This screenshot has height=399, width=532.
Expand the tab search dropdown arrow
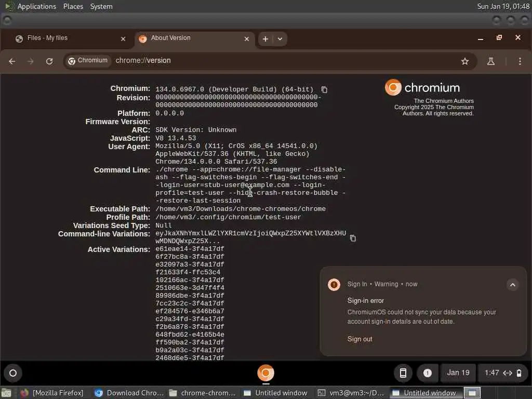280,39
